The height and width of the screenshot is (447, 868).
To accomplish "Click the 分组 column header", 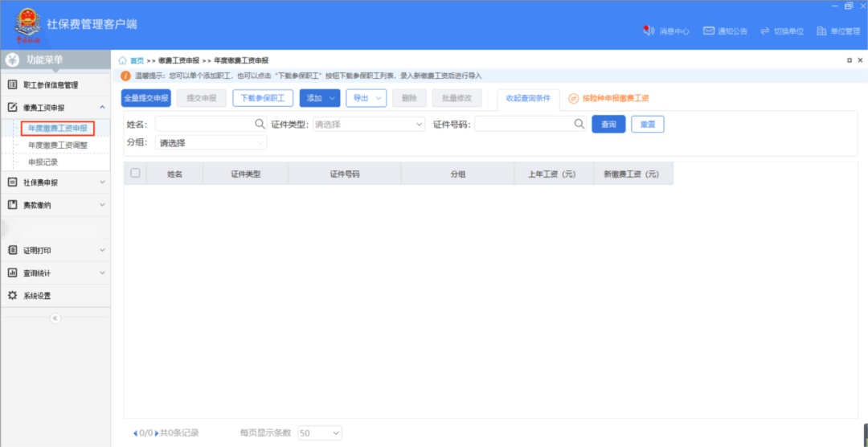I will pyautogui.click(x=458, y=174).
